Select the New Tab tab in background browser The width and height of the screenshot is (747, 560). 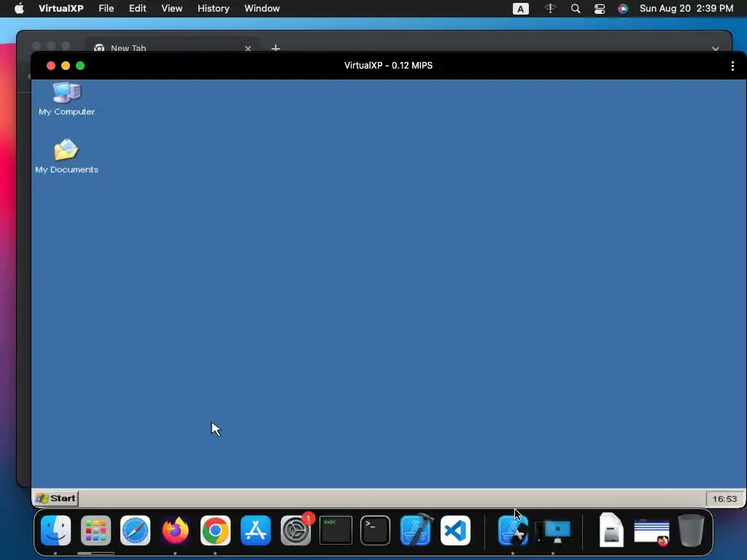tap(172, 47)
